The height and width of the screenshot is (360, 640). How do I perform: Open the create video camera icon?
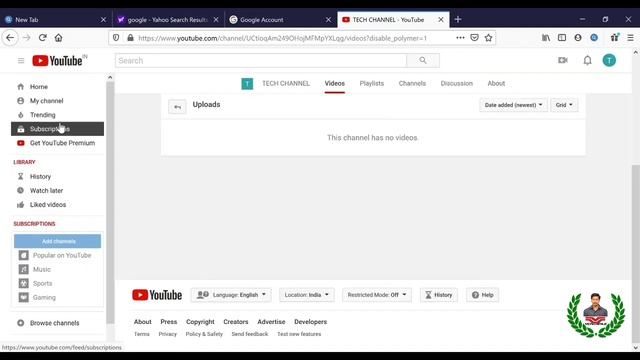[x=563, y=60]
